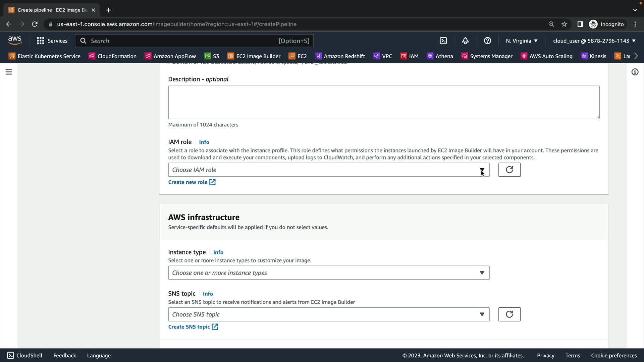Bookmark this page with star icon
644x362 pixels.
(x=564, y=24)
